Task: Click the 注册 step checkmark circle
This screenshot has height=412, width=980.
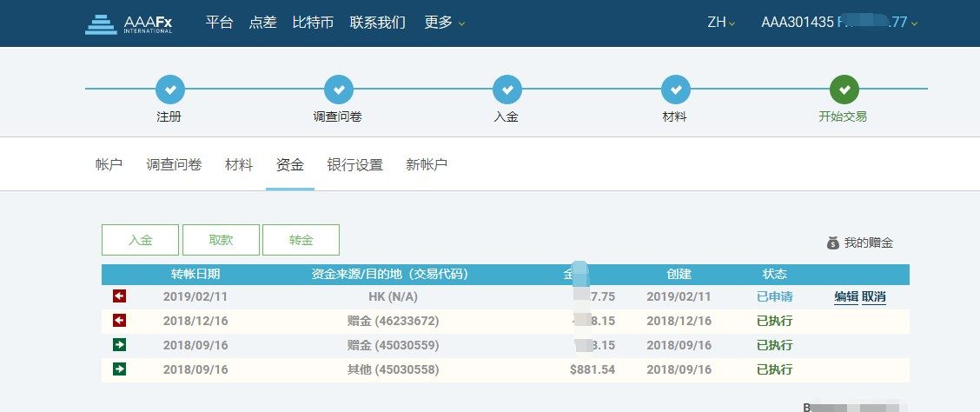Action: click(x=169, y=89)
